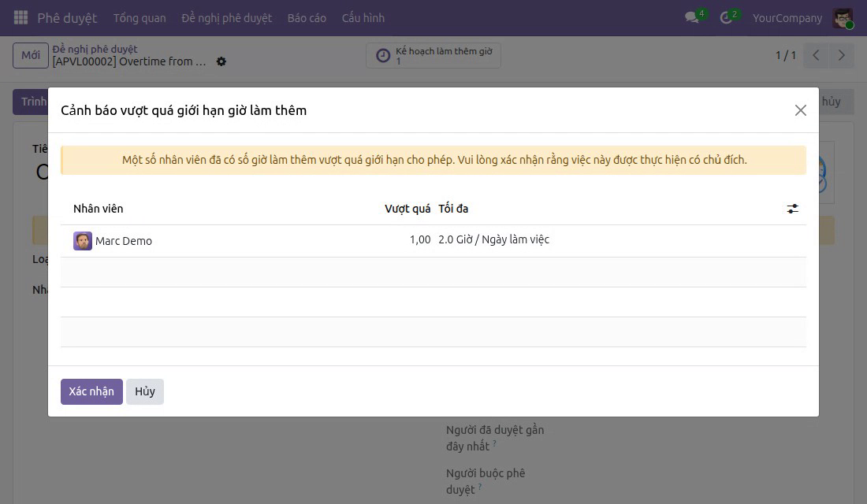
Task: Sort by the Vượt quá column header
Action: click(407, 209)
